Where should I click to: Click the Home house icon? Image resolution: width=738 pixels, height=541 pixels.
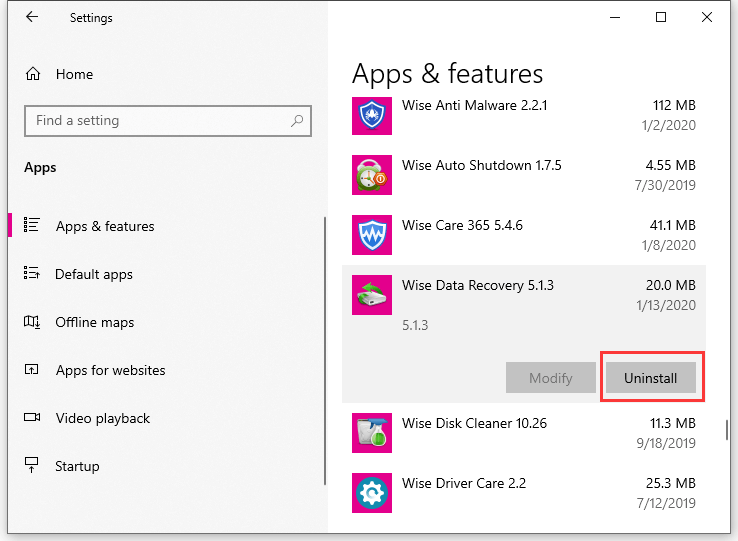32,74
